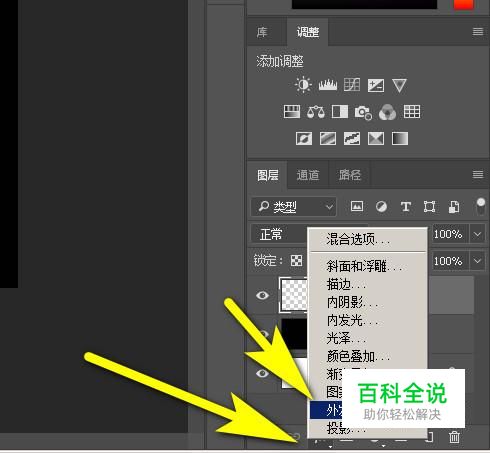Screen dimensions: 490x453
Task: Add a Selective Color adjustment icon
Action: (376, 138)
